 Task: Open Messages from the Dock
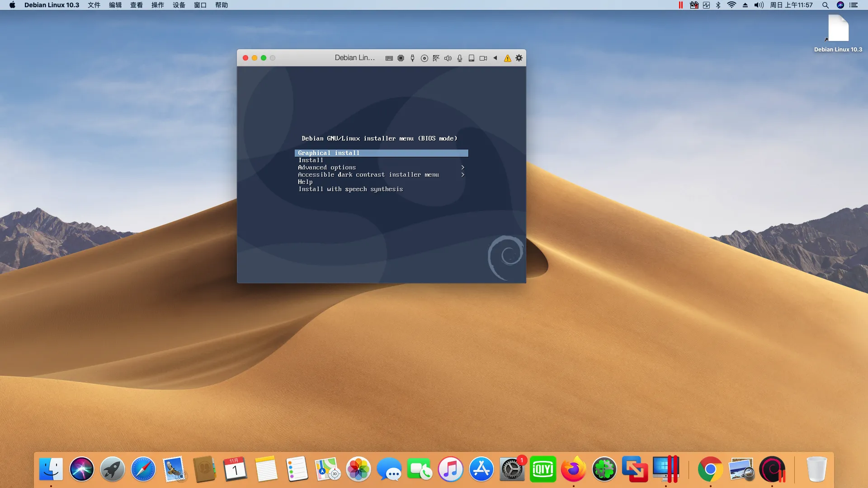(389, 469)
